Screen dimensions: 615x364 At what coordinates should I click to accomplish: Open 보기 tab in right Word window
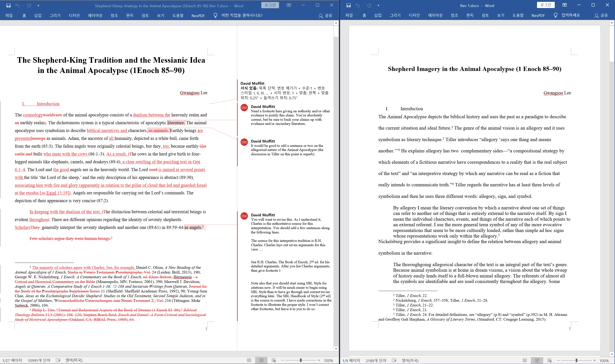click(501, 15)
